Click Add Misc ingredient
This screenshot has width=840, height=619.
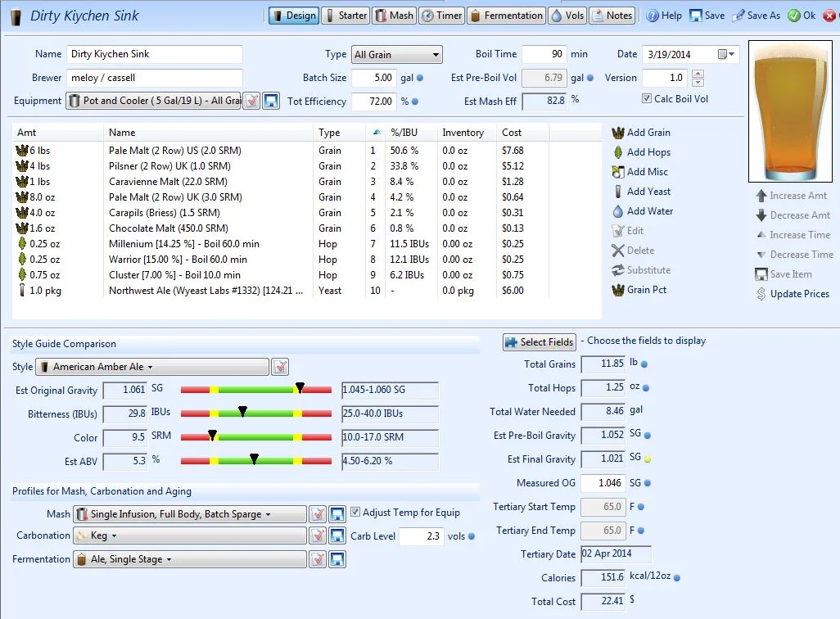[640, 171]
